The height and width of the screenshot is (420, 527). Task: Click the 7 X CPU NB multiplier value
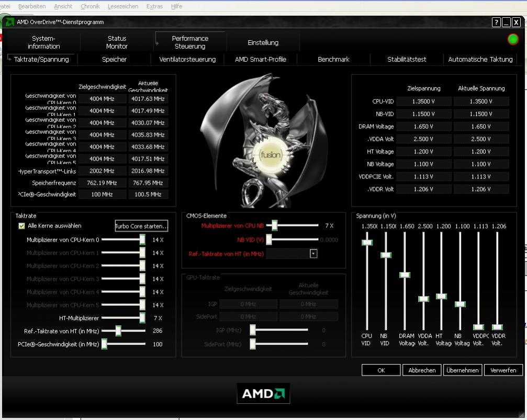pos(329,226)
